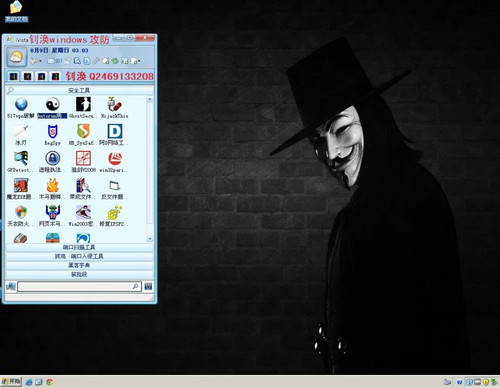500x388 pixels.
Task: Select the yin-yang Autoruns icon
Action: (52, 104)
